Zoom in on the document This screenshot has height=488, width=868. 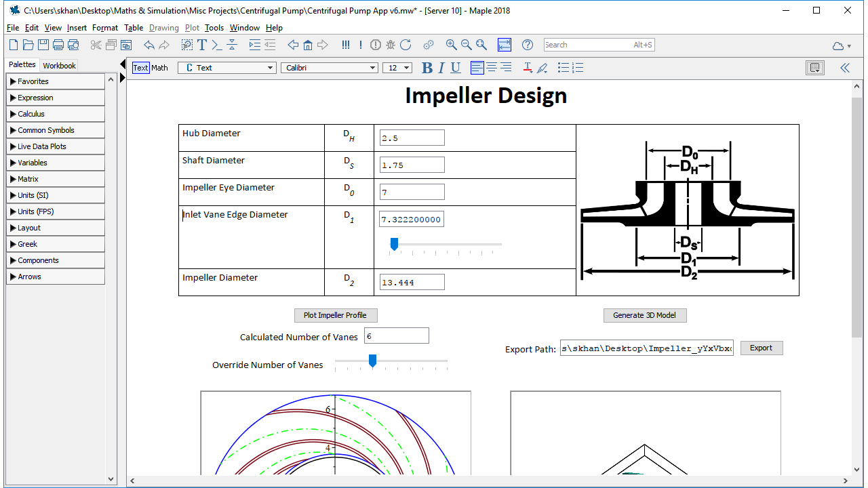click(452, 45)
